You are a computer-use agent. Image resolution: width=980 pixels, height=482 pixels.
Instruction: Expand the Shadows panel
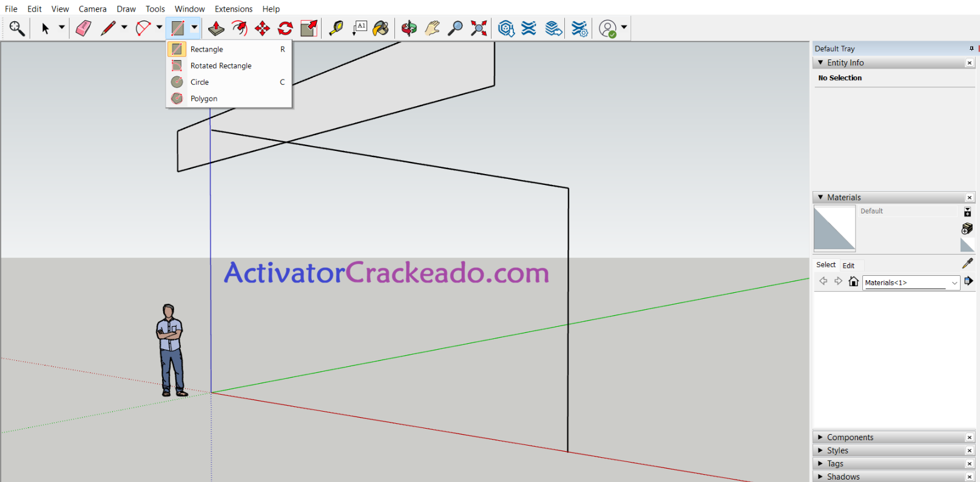820,477
